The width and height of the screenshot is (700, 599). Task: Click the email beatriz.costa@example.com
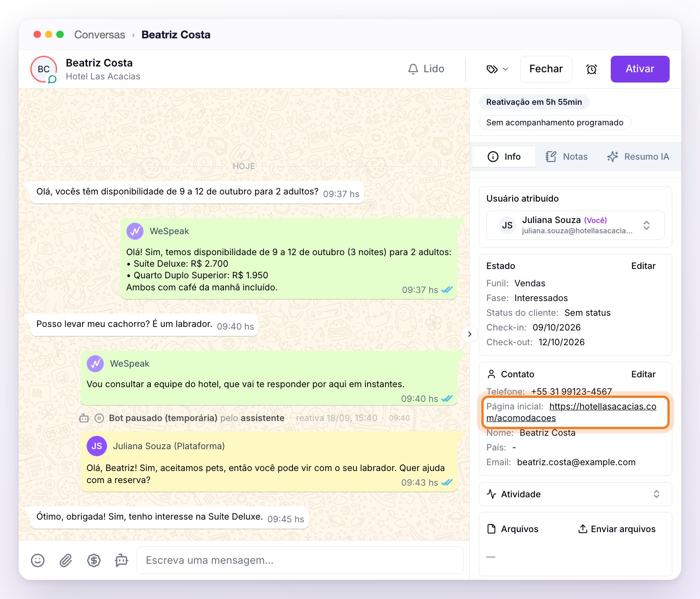(576, 462)
